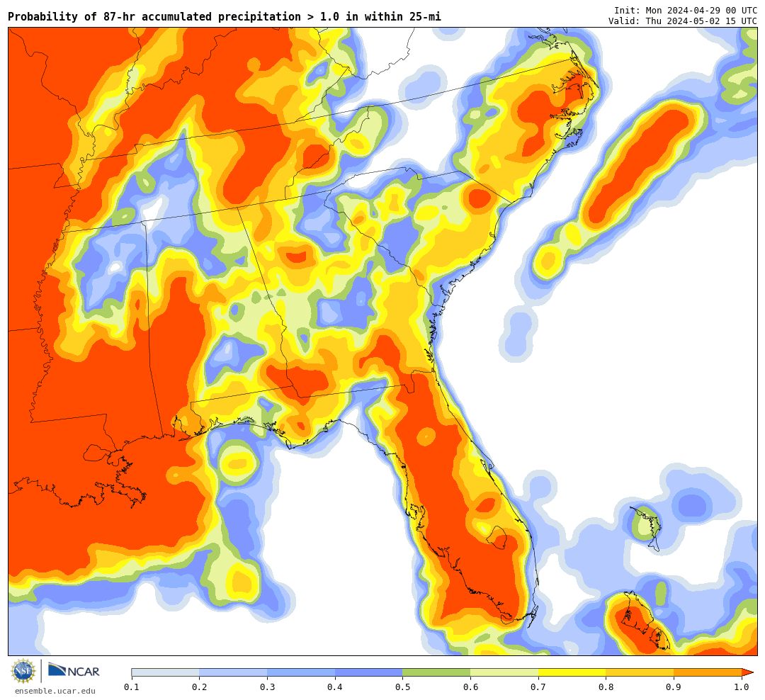Click the 0.6–0.7 pale yellow colorbar segment
The height and width of the screenshot is (700, 765).
504,672
